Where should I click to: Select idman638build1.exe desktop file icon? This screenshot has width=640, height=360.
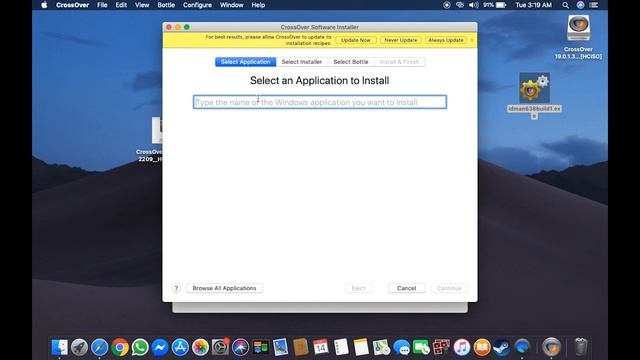coord(534,88)
